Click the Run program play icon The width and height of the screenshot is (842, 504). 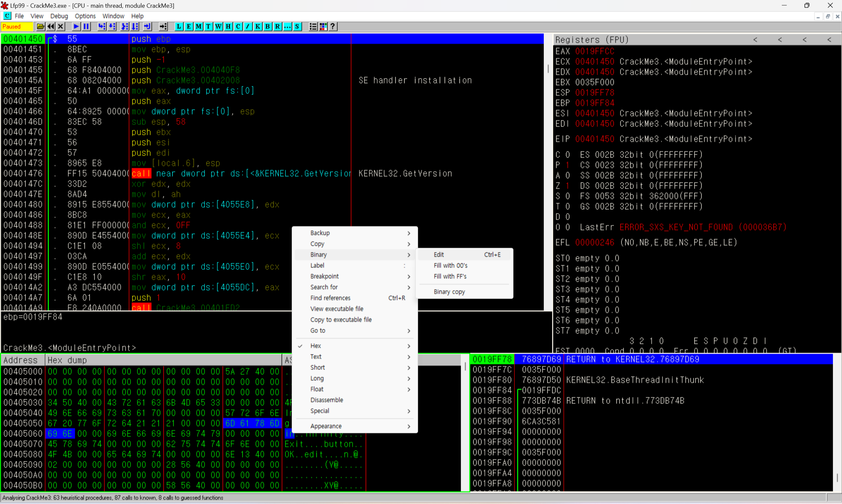click(76, 27)
